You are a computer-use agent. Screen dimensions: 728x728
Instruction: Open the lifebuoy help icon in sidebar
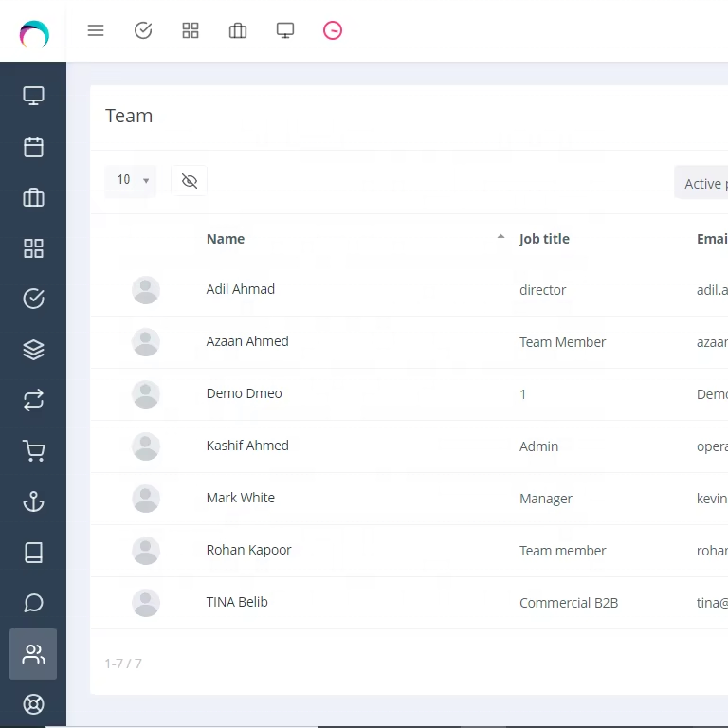tap(33, 704)
